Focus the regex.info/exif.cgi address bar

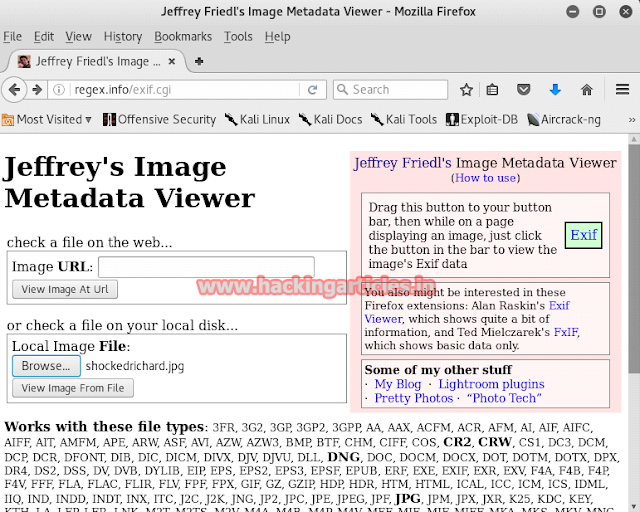point(185,90)
